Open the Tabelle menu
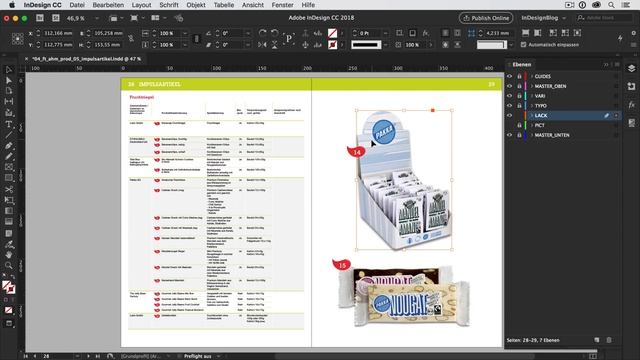The height and width of the screenshot is (360, 640). click(224, 5)
